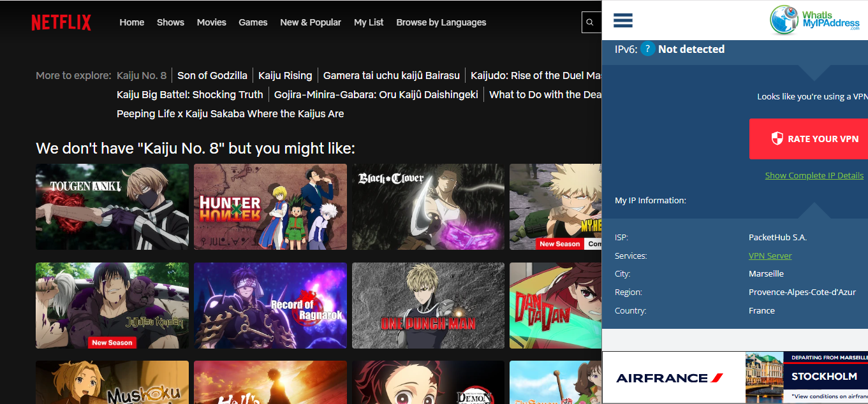Click the PacketHub S.A. ISP value

pos(777,237)
